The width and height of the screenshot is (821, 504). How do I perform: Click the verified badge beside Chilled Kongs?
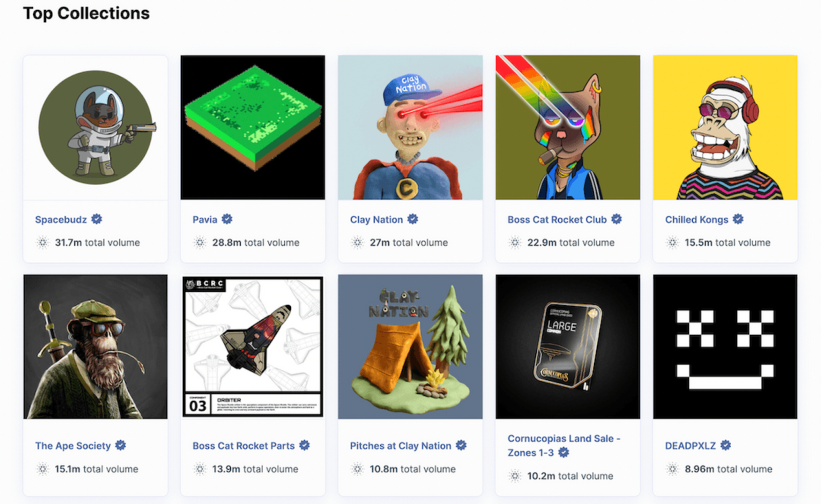738,219
